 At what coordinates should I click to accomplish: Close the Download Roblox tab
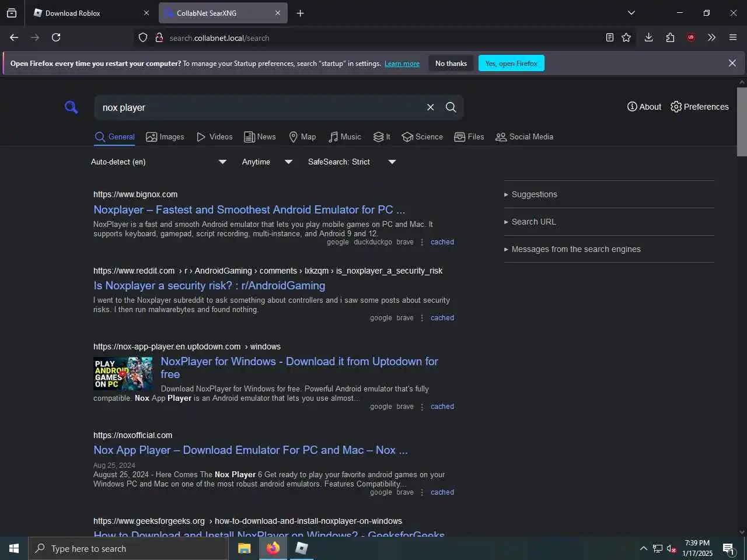click(146, 13)
